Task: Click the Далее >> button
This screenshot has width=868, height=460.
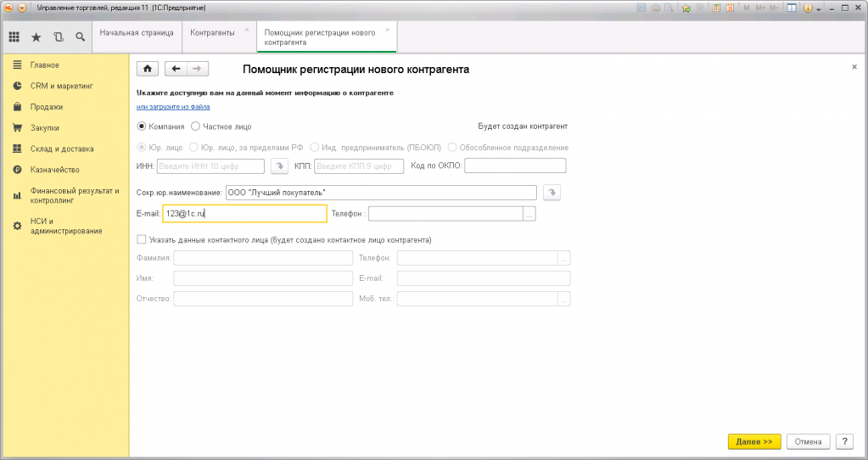Action: click(x=754, y=441)
